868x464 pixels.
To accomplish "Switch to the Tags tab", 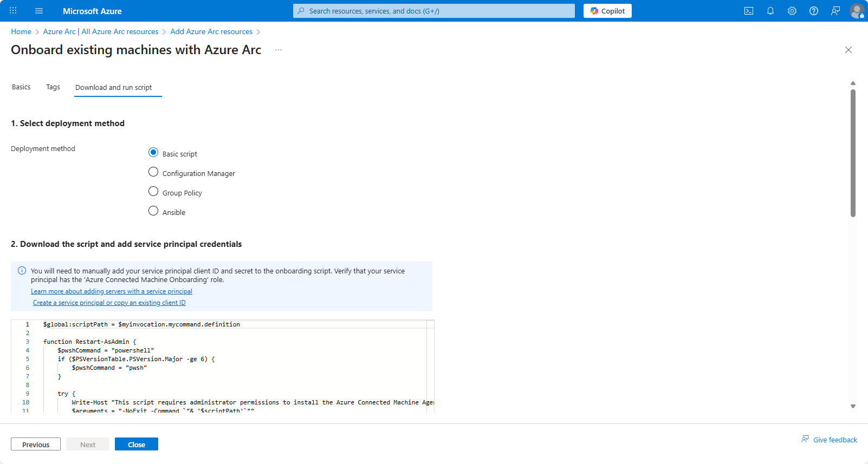I will tap(53, 87).
